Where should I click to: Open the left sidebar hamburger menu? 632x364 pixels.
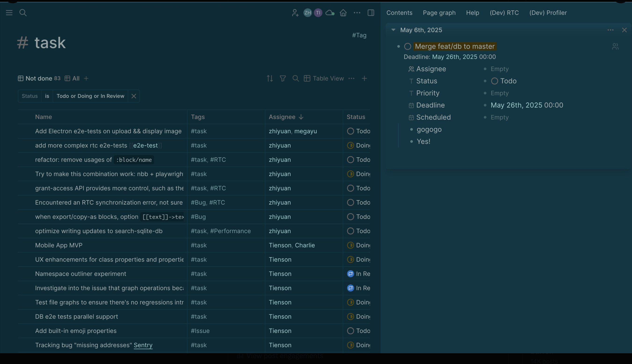pyautogui.click(x=9, y=13)
